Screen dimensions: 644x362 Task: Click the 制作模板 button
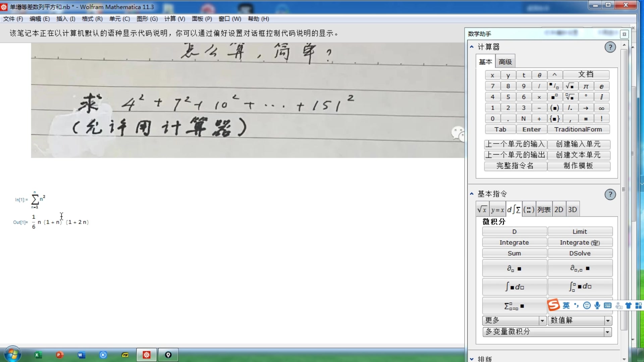(x=579, y=166)
